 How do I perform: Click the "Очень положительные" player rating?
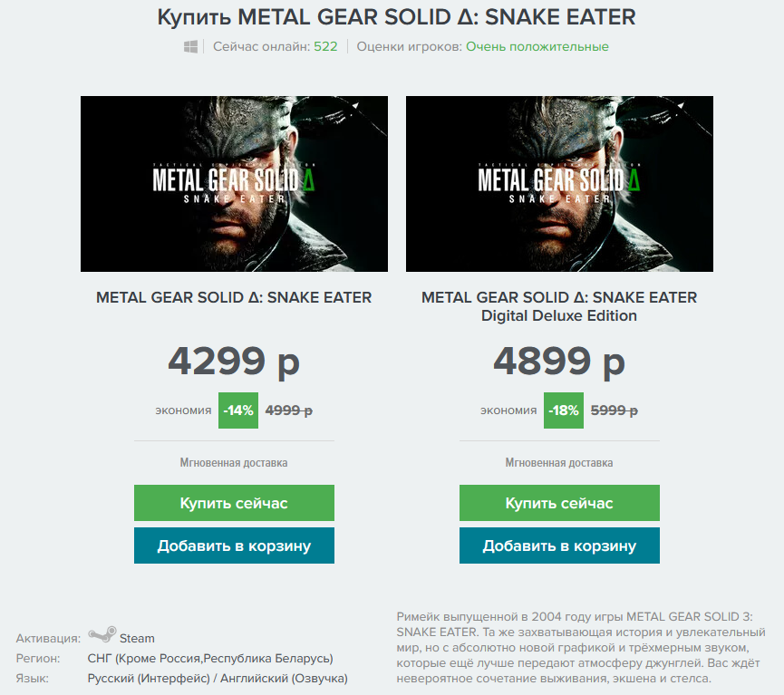coord(537,46)
